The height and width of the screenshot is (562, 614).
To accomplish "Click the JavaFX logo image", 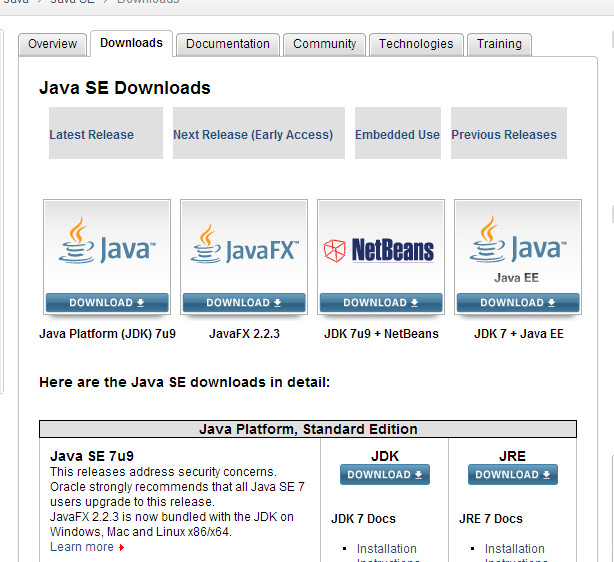I will [x=243, y=245].
